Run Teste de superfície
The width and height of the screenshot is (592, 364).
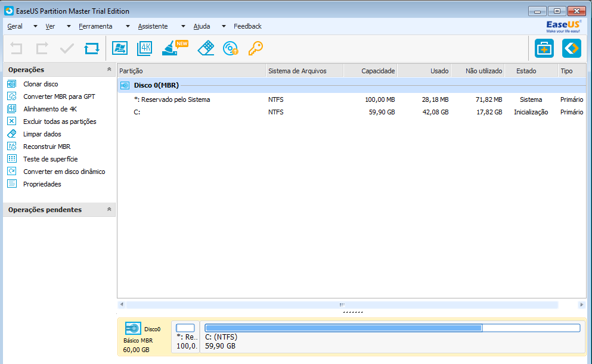[x=50, y=159]
